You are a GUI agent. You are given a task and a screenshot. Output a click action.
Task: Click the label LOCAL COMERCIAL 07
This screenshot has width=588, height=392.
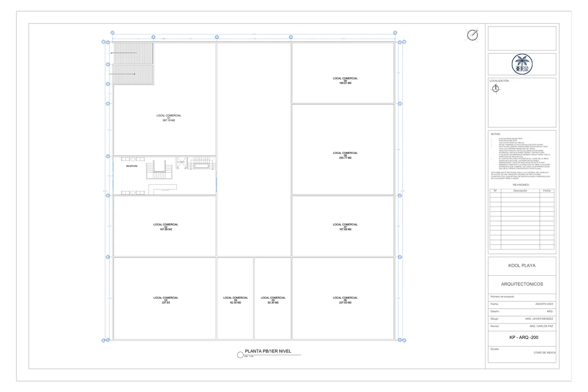tap(345, 226)
